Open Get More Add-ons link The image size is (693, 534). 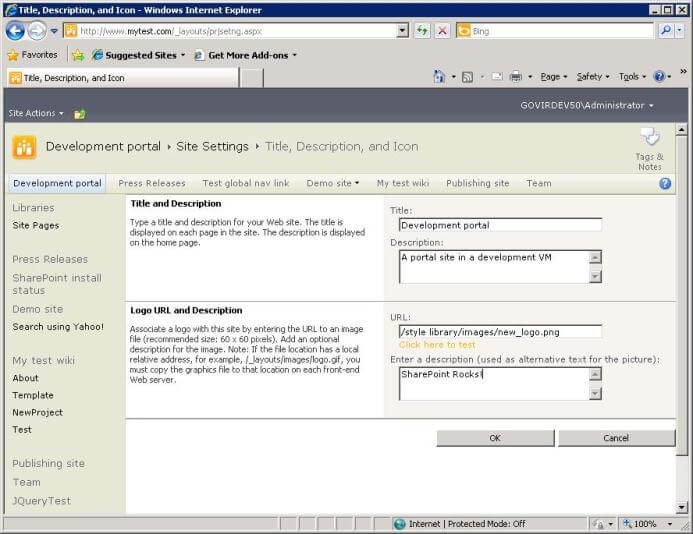(246, 55)
